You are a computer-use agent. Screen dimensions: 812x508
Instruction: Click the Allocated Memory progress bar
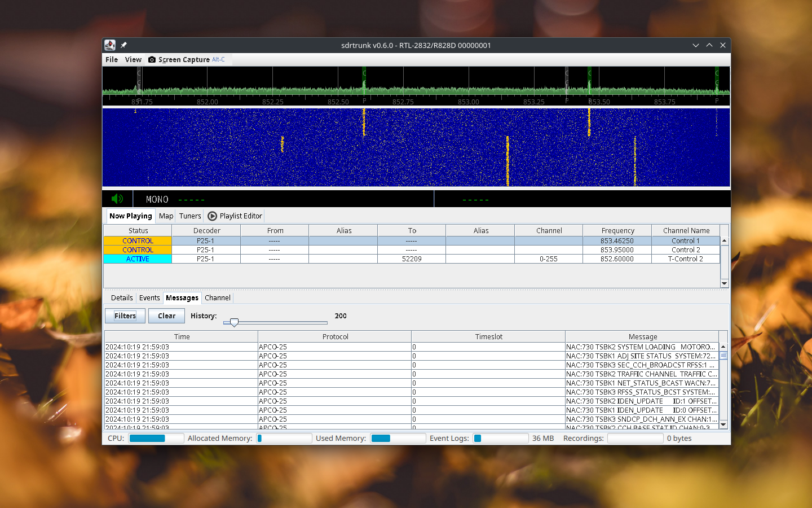[284, 438]
